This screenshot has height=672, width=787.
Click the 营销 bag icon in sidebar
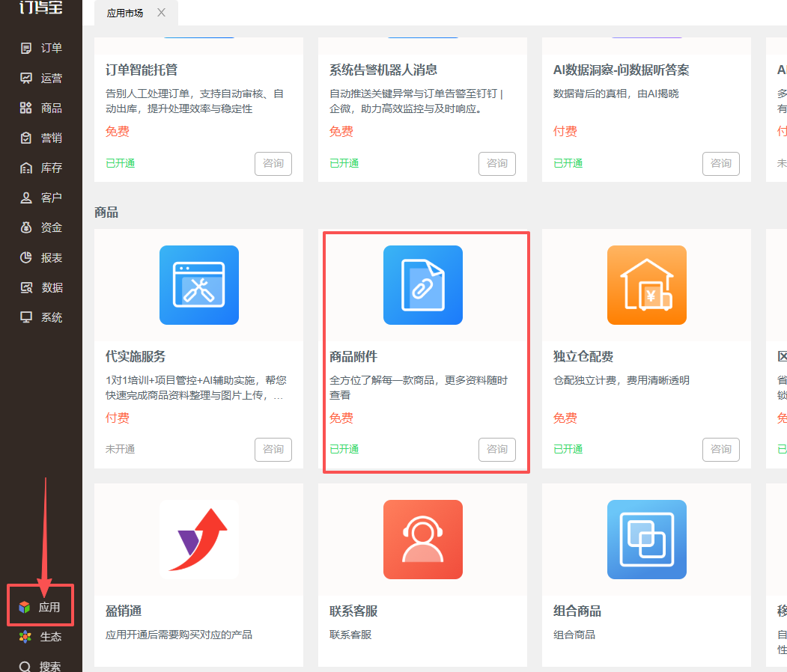pyautogui.click(x=26, y=138)
